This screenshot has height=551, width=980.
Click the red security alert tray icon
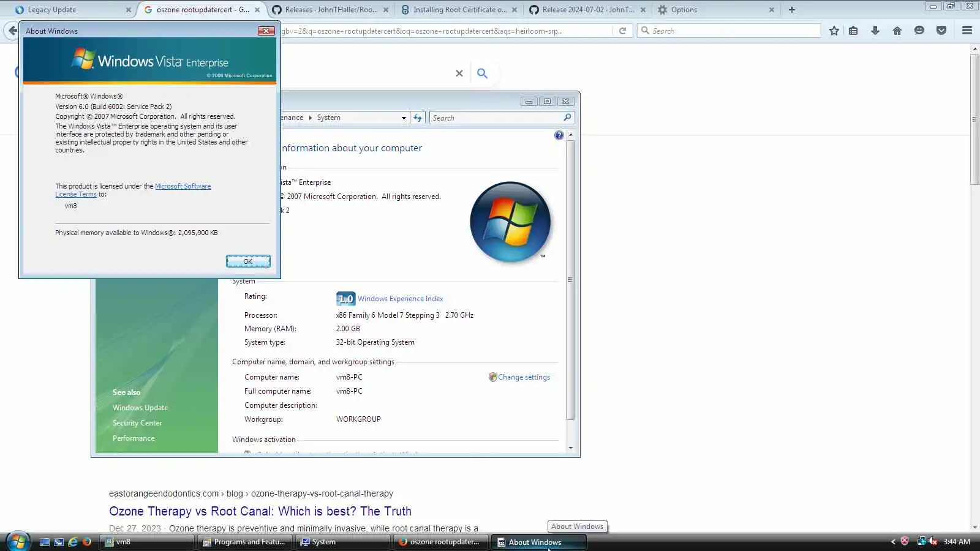click(905, 541)
